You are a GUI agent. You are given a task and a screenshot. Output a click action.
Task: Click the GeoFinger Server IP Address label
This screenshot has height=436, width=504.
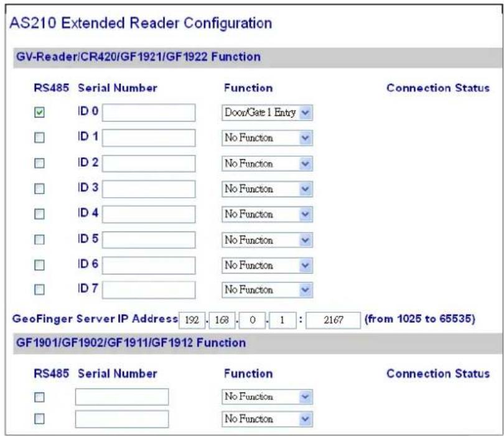(x=95, y=318)
